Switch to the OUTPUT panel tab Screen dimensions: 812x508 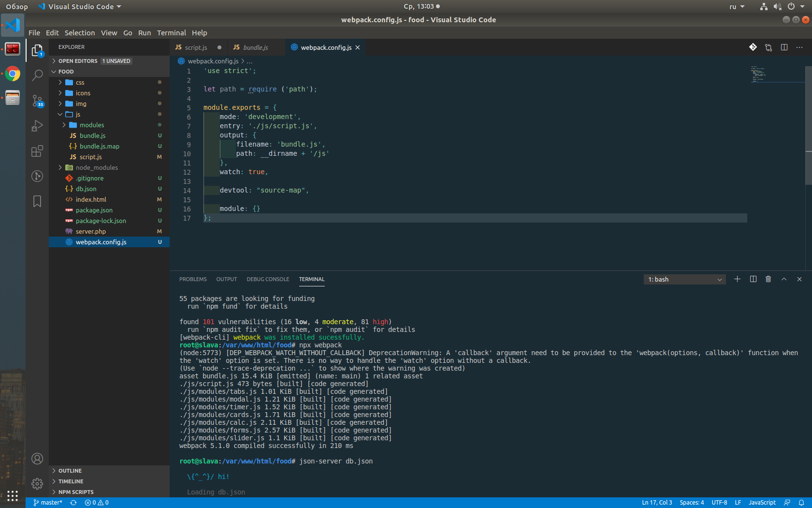click(x=227, y=279)
